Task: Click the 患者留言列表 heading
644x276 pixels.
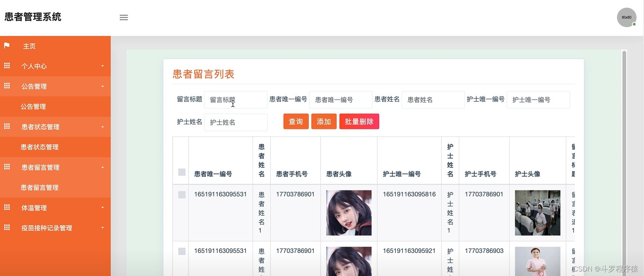Action: pos(203,74)
